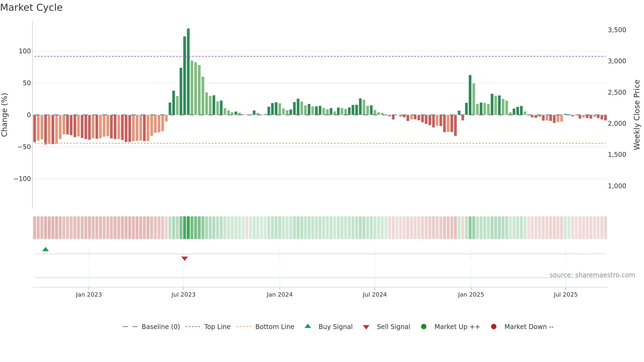
Task: Click the red triangle icon in the legend
Action: [366, 327]
